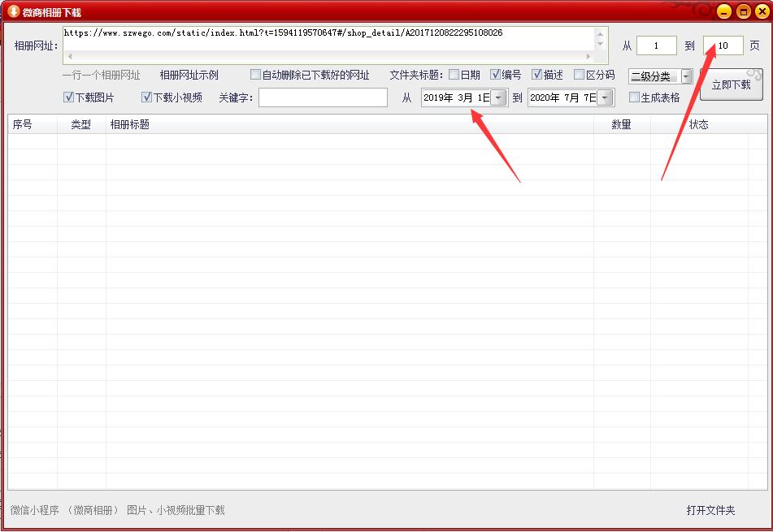Screen dimensions: 773x532
Task: Open the 相册网址示例 link
Action: [189, 75]
